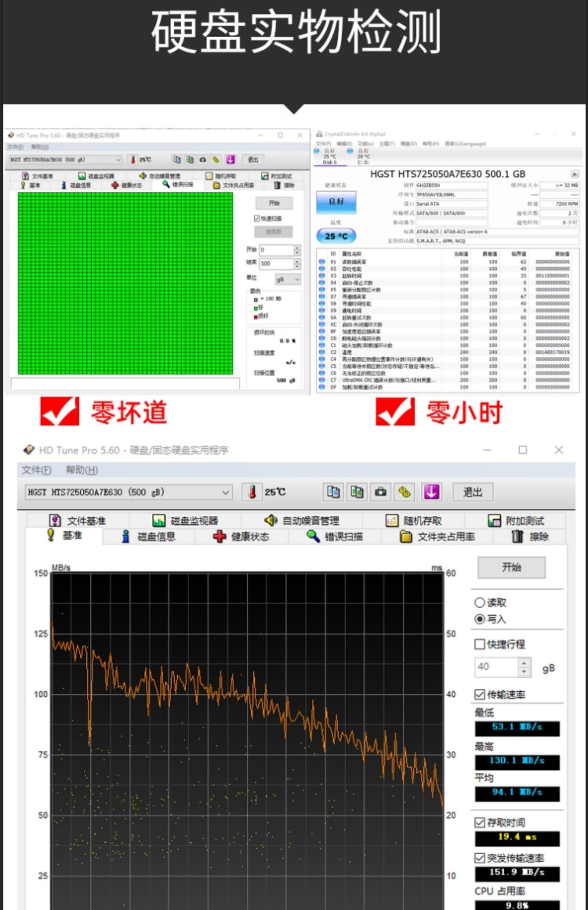This screenshot has height=910, width=588.
Task: Click status dot of SMART row 09 通电时间
Action: (x=322, y=310)
